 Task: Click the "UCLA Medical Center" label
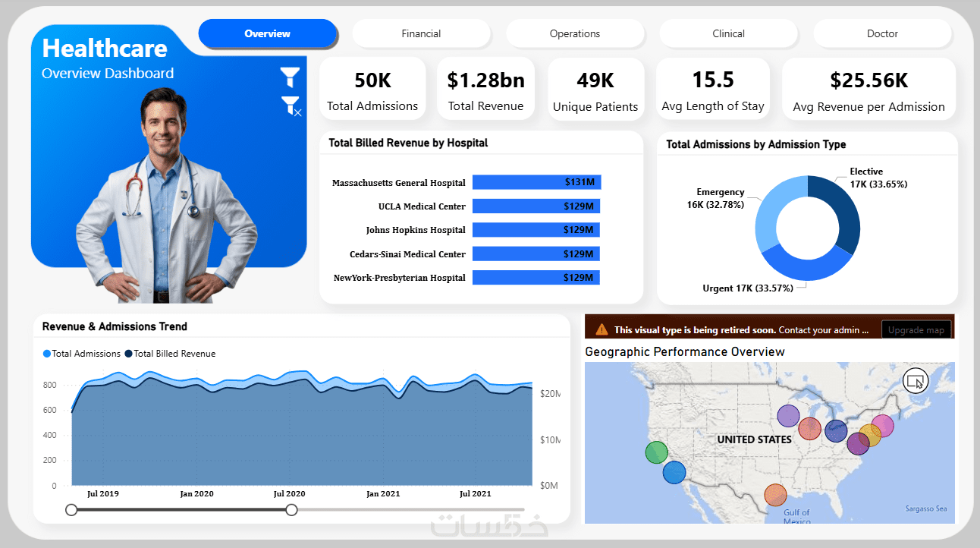(x=422, y=206)
